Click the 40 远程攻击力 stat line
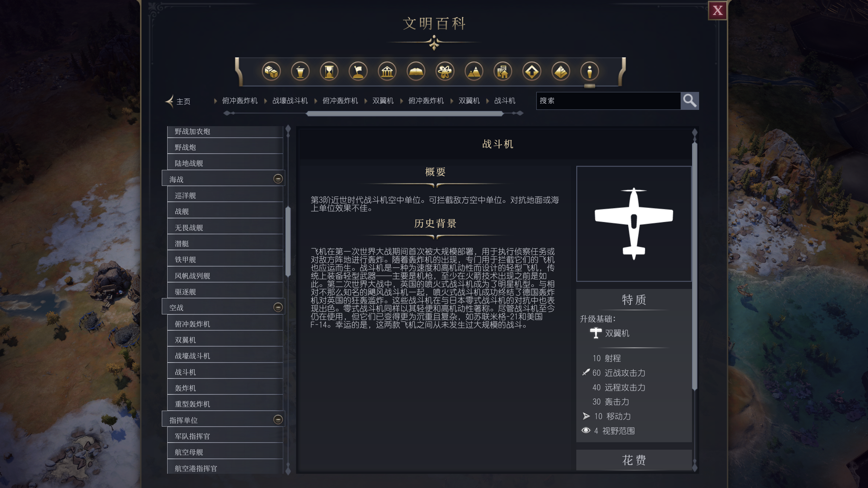 click(619, 387)
